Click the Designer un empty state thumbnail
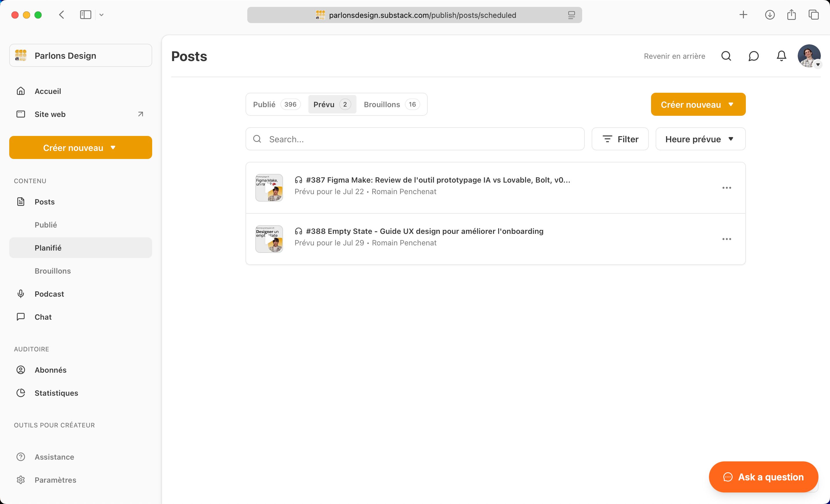830x504 pixels. click(269, 239)
